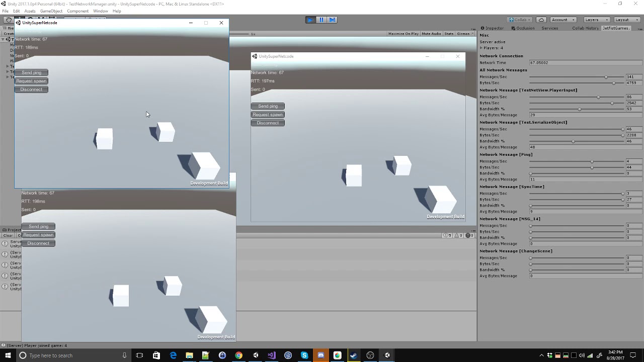Open the File menu

coord(5,11)
